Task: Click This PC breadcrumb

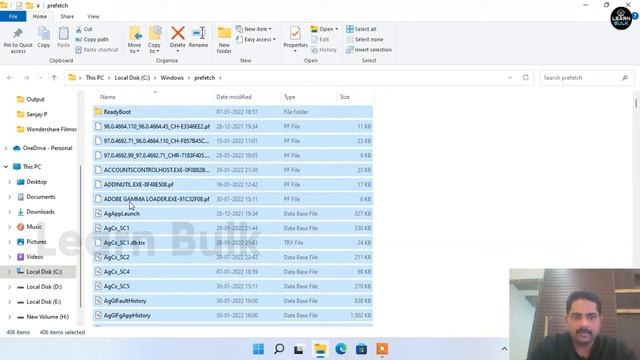Action: pos(95,78)
